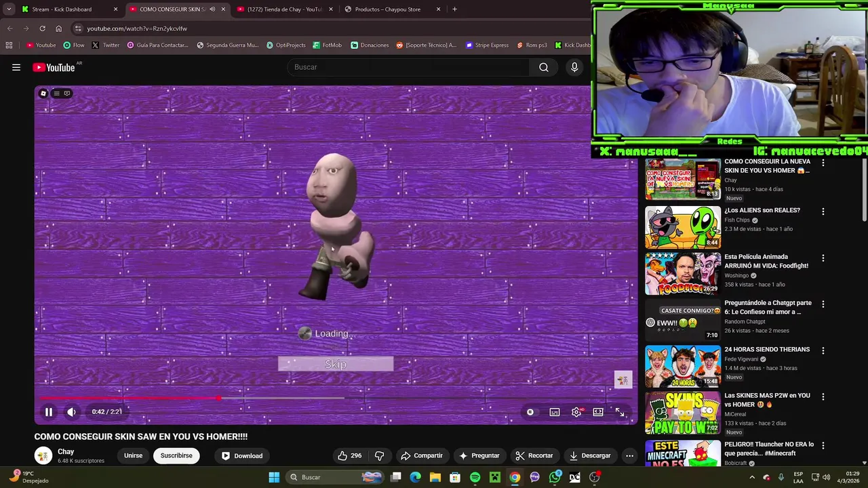Image resolution: width=868 pixels, height=488 pixels.
Task: Click the channel watermark in video corner
Action: [x=623, y=380]
